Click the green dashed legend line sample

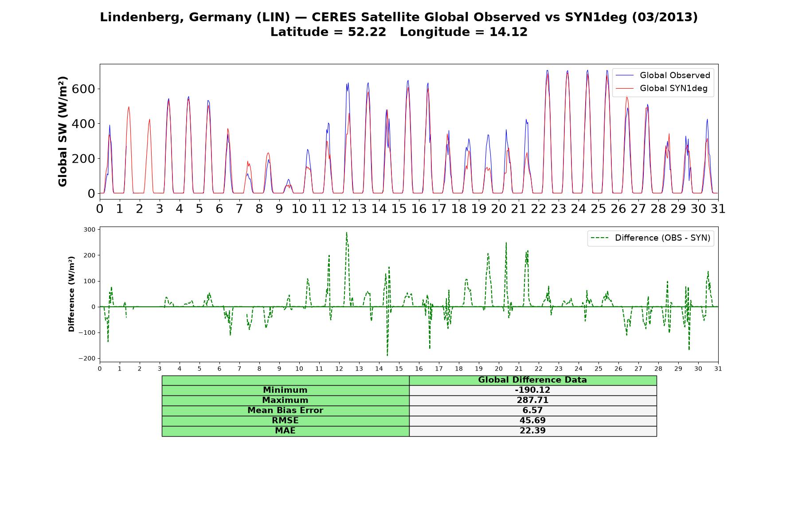coord(600,238)
